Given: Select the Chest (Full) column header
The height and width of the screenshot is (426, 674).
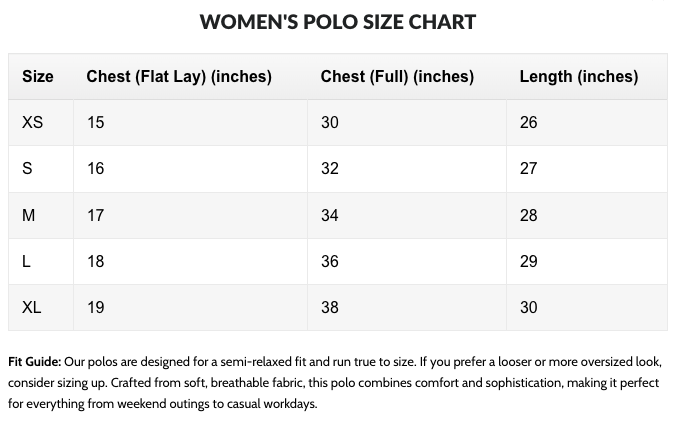Looking at the screenshot, I should click(x=397, y=77).
